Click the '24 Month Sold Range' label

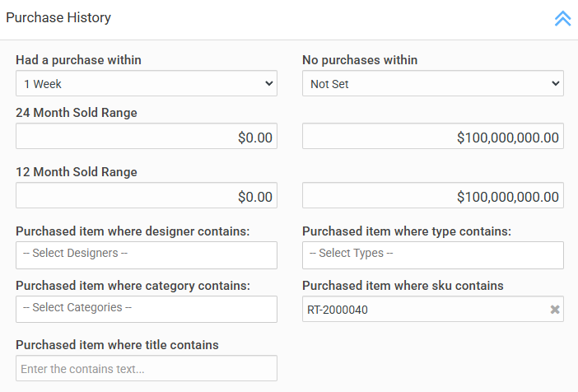pos(77,113)
